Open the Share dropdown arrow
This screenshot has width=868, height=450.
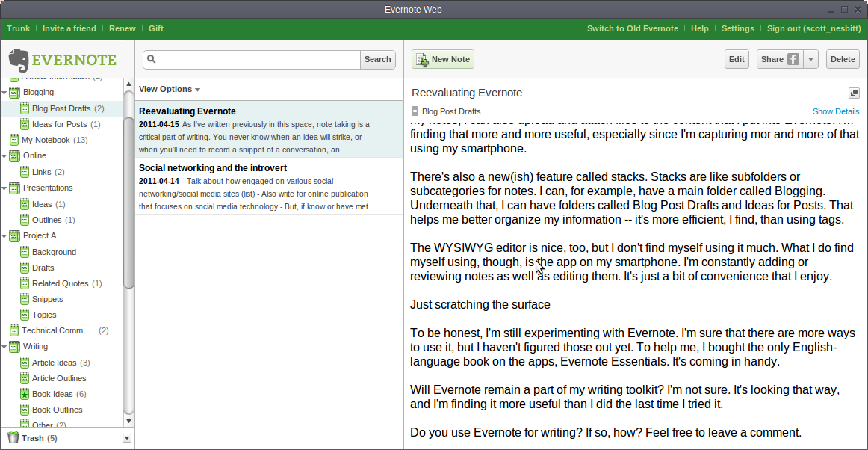coord(811,60)
